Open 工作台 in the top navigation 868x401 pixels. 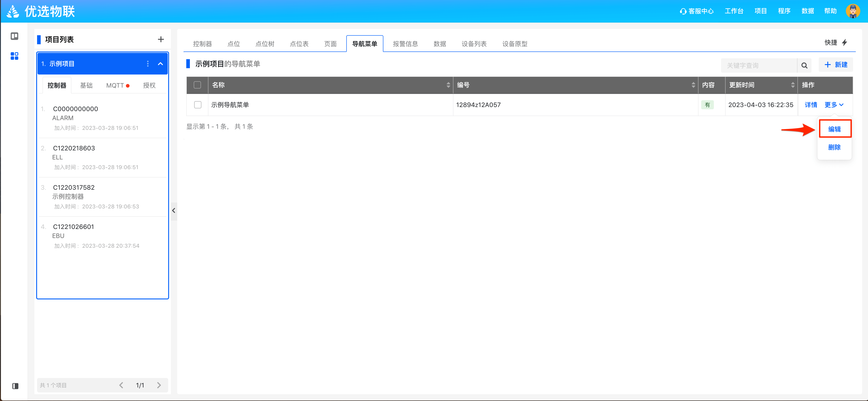click(734, 11)
